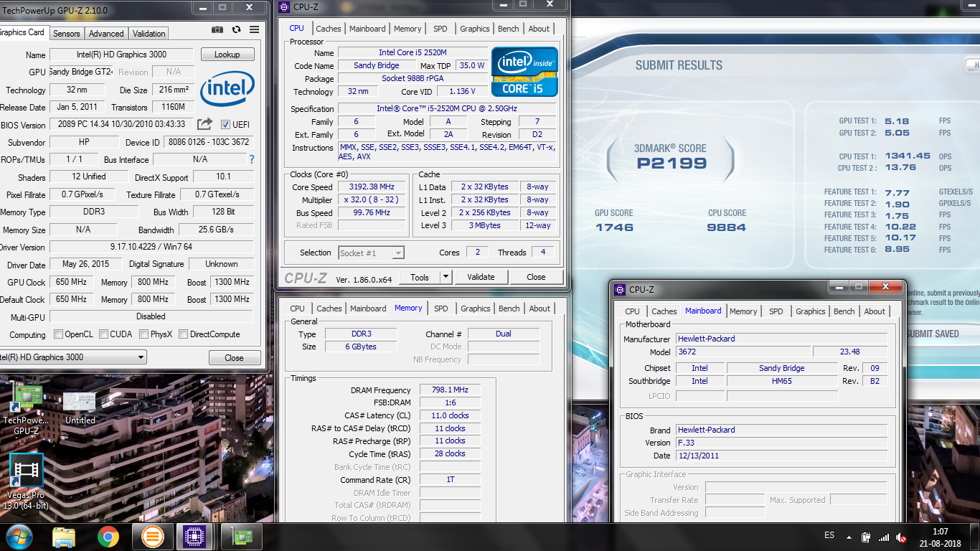Click the Validate button in CPU-Z
The width and height of the screenshot is (980, 551).
click(x=481, y=277)
